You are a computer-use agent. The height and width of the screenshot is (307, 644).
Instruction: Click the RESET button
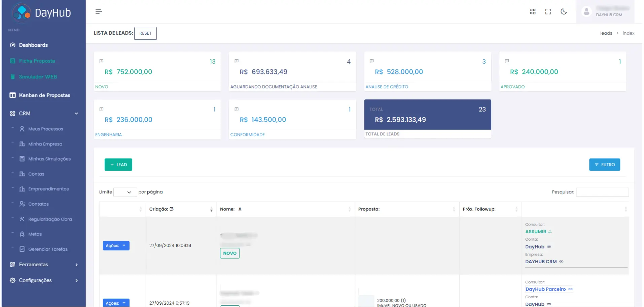point(145,33)
